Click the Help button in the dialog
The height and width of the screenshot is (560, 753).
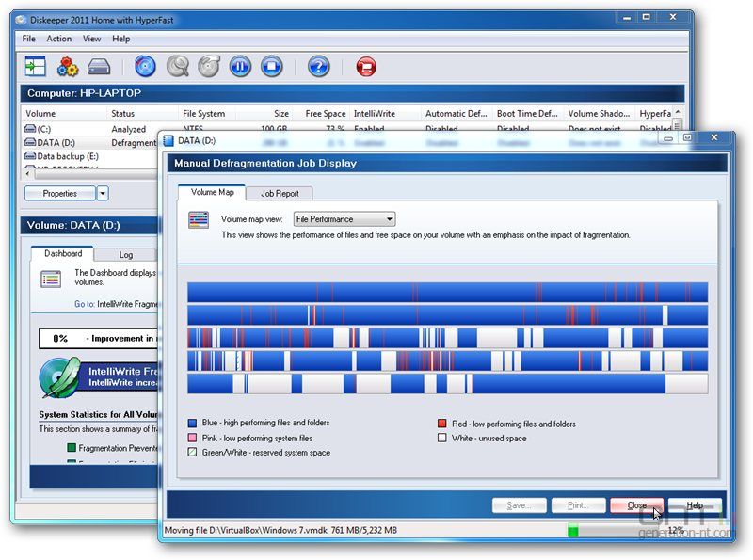coord(695,505)
